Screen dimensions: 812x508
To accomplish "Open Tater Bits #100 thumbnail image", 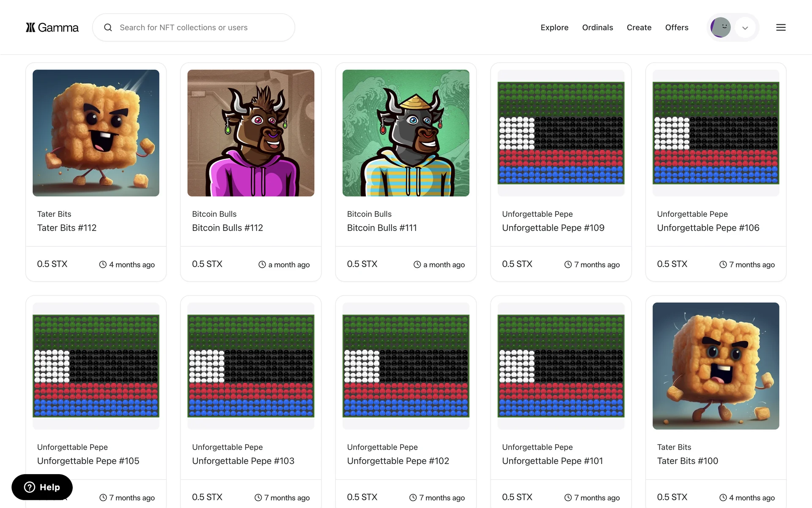I will tap(716, 366).
